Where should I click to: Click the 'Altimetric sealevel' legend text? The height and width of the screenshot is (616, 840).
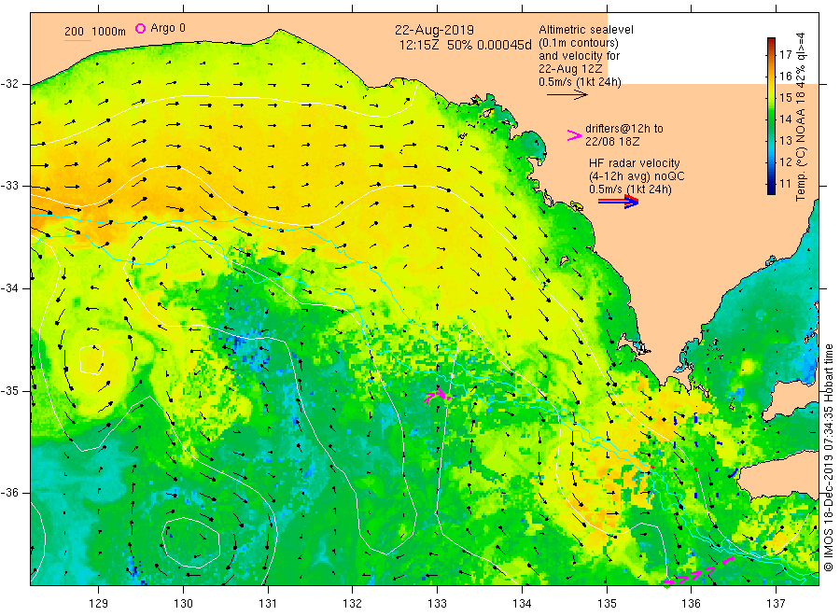point(586,30)
